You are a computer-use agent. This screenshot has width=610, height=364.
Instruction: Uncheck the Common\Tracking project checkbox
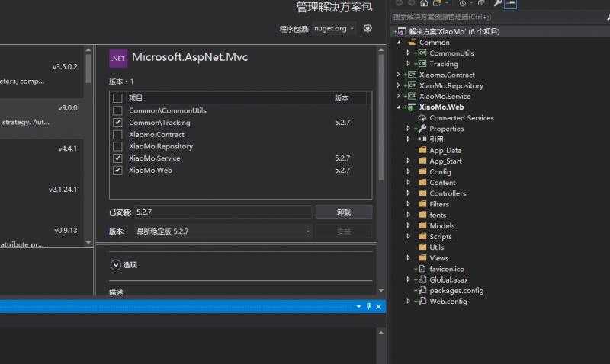[117, 123]
